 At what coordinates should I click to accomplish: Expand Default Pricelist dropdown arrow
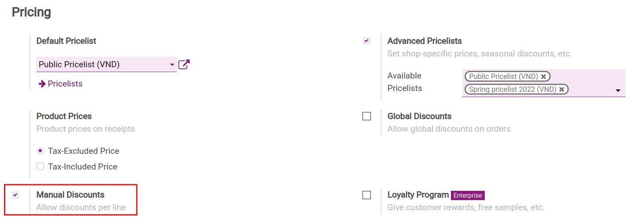[172, 65]
